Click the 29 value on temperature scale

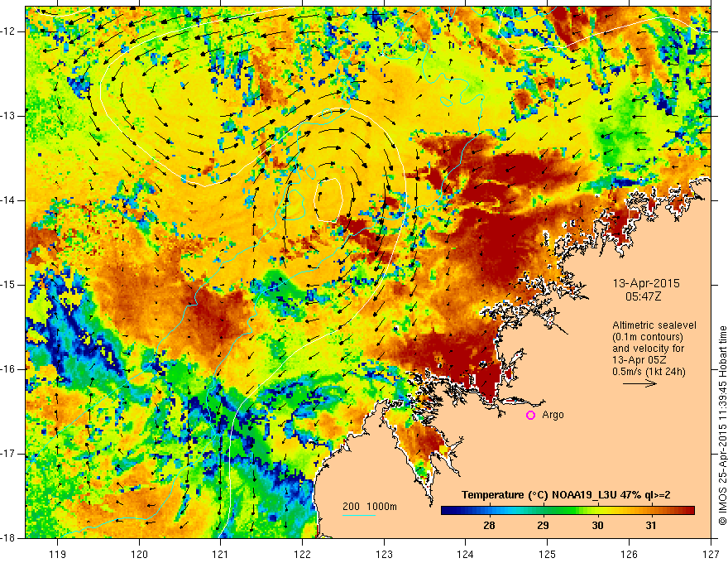click(x=543, y=526)
